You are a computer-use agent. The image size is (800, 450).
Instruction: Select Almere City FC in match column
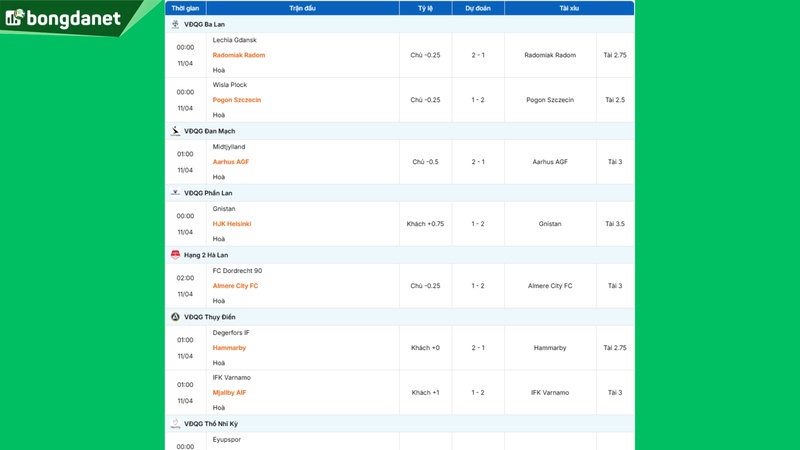235,286
